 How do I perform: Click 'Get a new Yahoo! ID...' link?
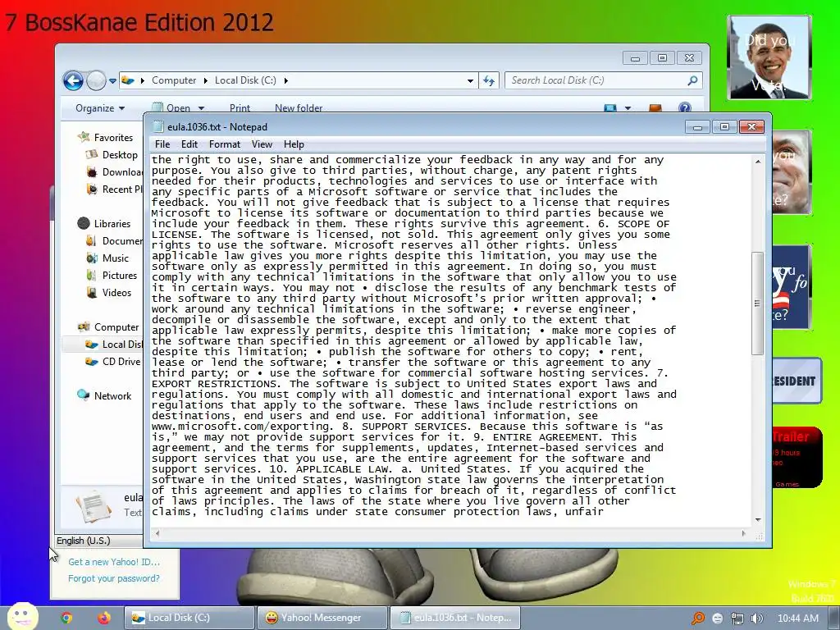(113, 562)
